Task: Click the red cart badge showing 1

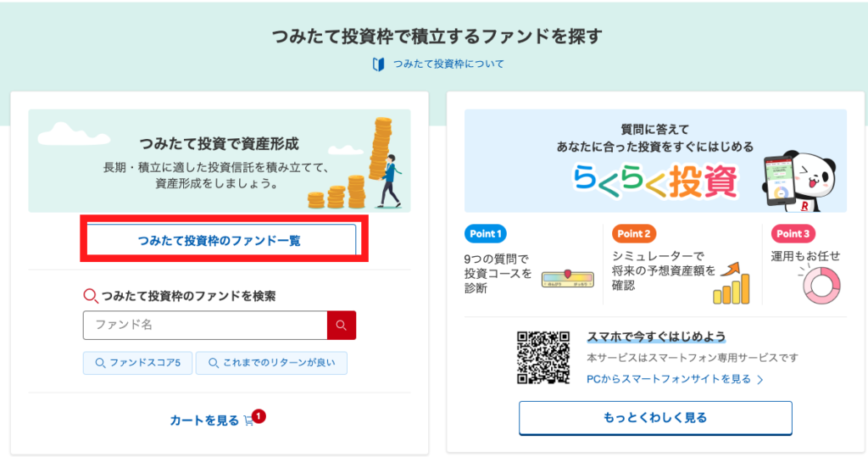Action: click(259, 416)
